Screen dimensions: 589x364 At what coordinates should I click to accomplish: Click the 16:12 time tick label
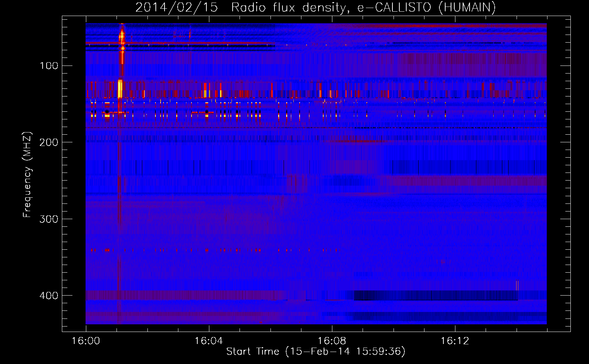click(455, 341)
